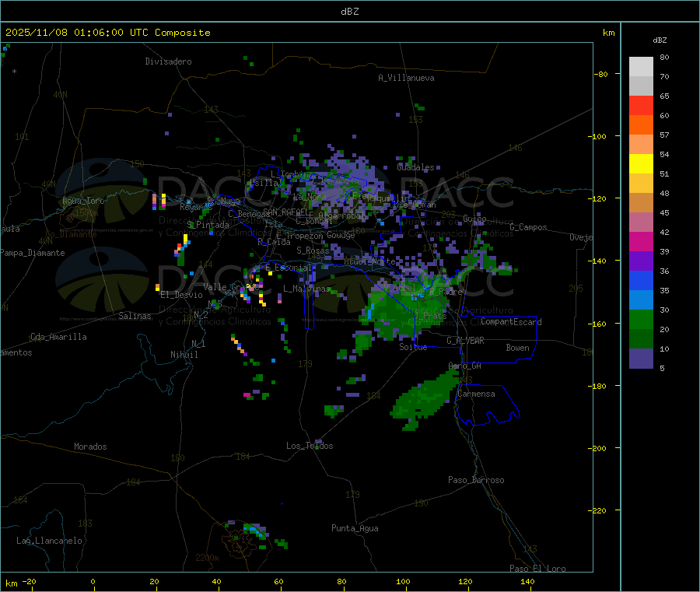The height and width of the screenshot is (592, 700).
Task: Click the Prats map label
Action: [434, 316]
